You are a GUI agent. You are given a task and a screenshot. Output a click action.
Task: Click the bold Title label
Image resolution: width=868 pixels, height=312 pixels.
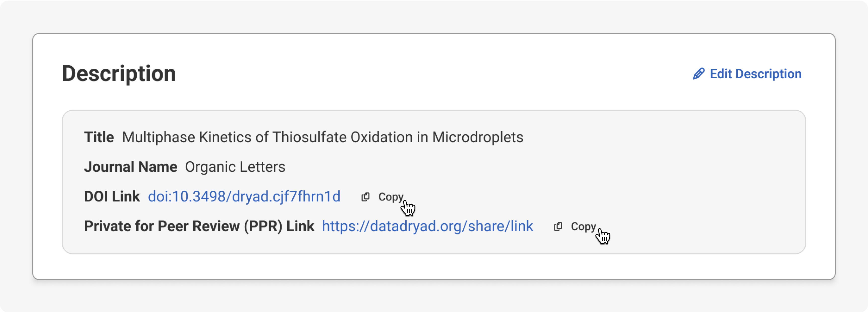point(99,137)
